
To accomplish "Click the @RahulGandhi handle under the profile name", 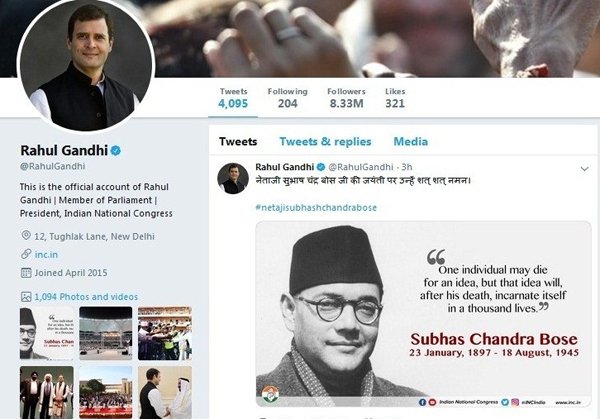I will pos(50,166).
